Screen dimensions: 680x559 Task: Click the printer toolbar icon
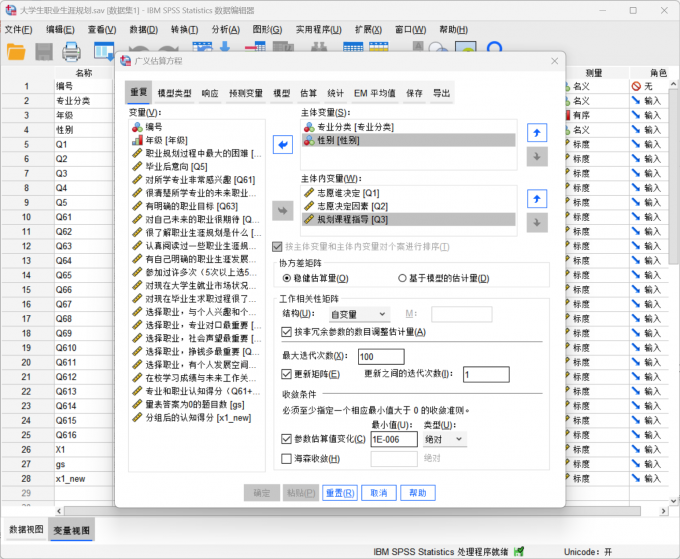coord(71,52)
